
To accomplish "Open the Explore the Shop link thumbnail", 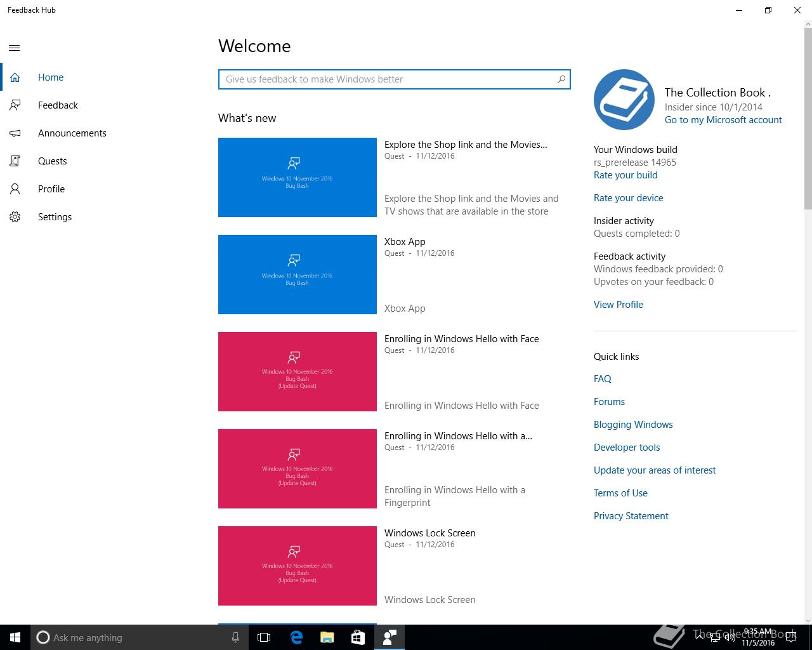I will point(298,177).
